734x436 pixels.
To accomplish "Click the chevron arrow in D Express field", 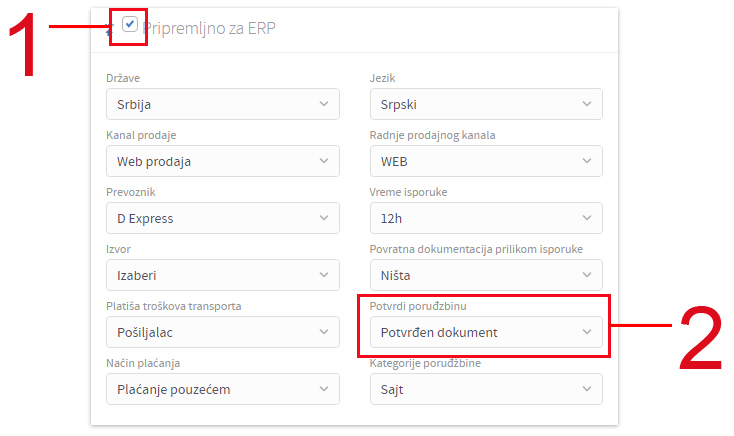I will click(x=324, y=218).
